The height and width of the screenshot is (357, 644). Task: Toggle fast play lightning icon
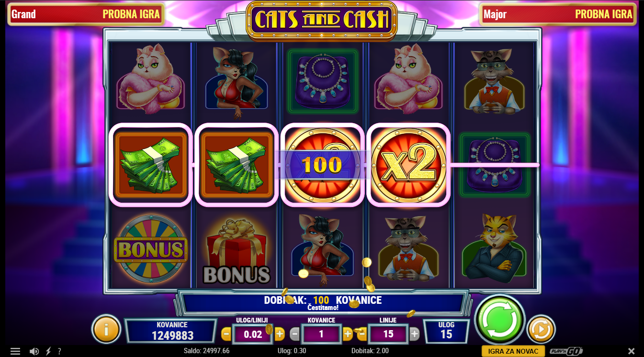point(48,351)
